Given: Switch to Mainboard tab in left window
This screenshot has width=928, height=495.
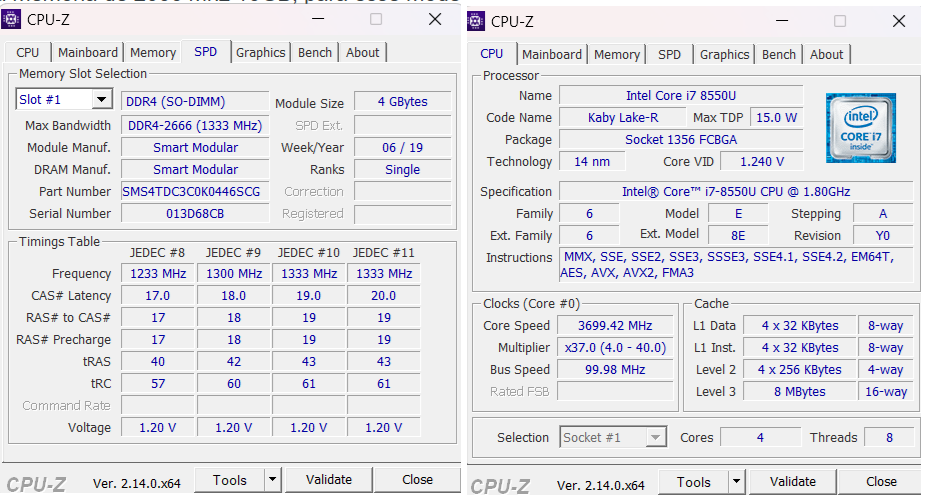Looking at the screenshot, I should (88, 53).
